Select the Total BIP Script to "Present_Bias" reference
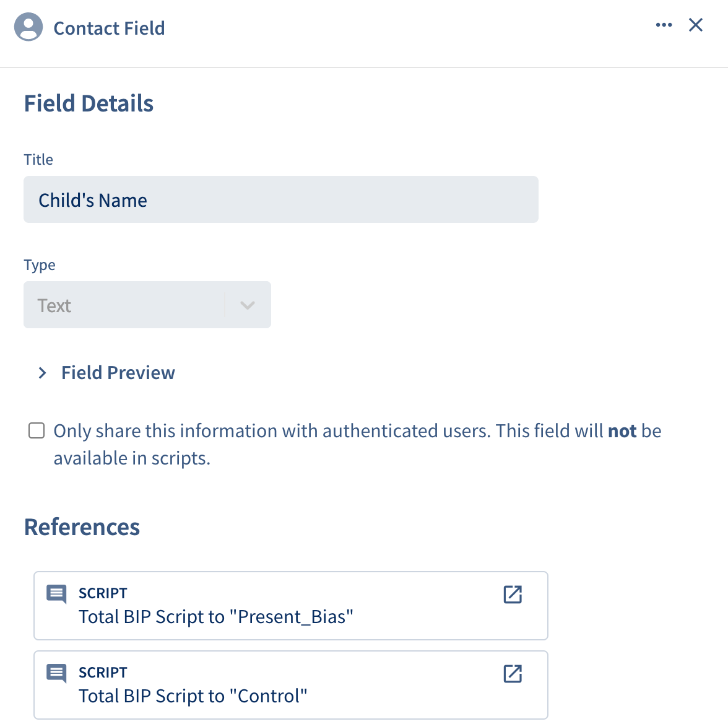Screen dimensions: 728x724 291,606
